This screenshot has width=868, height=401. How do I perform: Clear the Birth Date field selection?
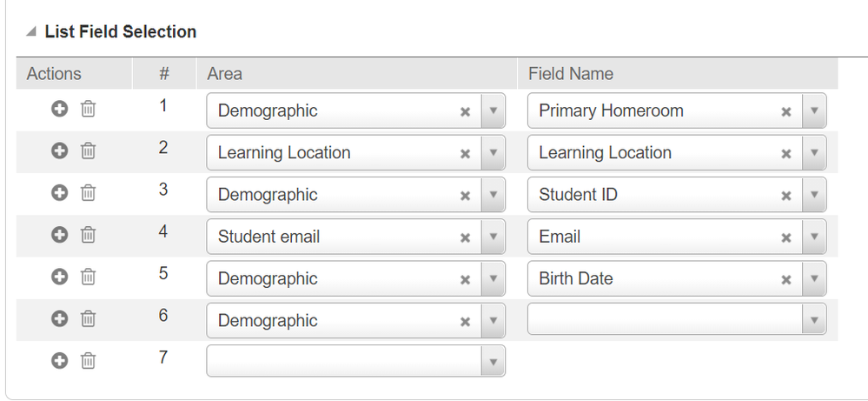pos(785,279)
